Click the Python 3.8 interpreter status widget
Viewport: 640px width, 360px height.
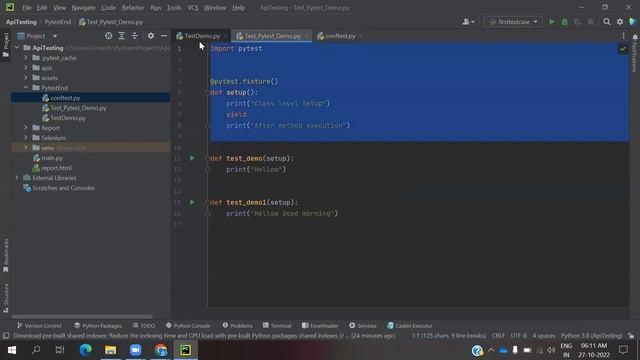point(591,336)
